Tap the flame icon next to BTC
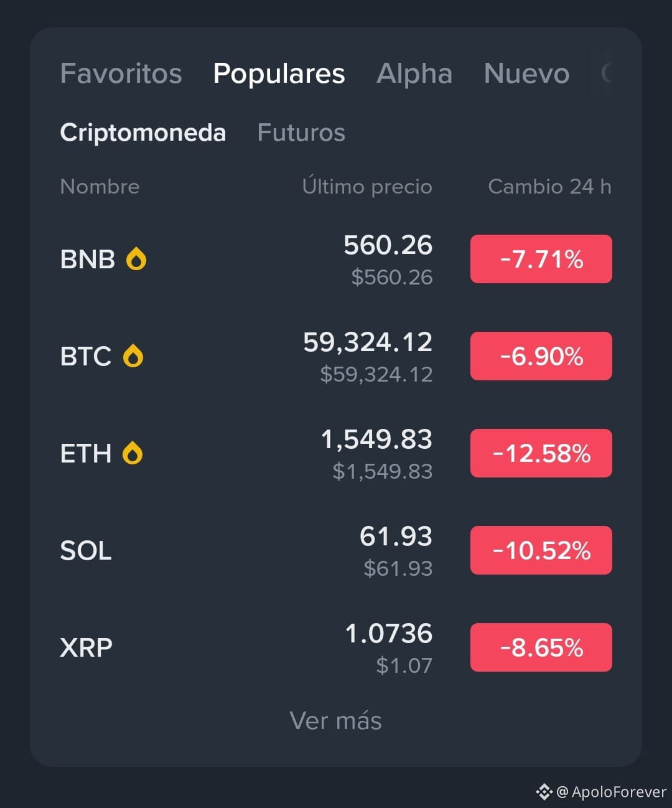Image resolution: width=672 pixels, height=808 pixels. [x=133, y=356]
